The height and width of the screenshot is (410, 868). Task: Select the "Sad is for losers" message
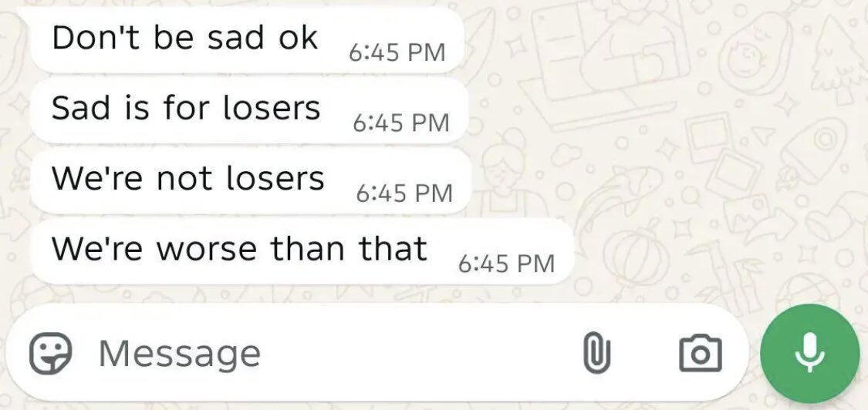pos(248,110)
